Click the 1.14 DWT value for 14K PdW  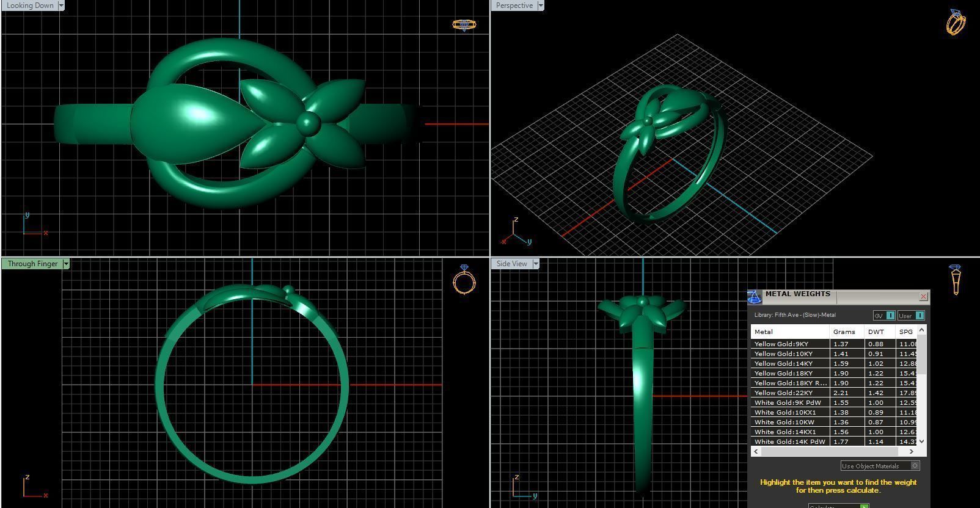tap(876, 441)
